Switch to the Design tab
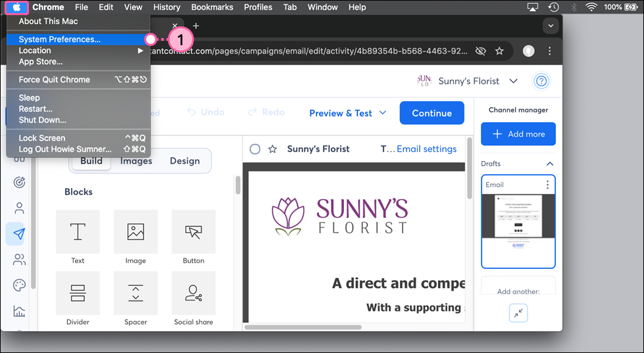Screen dimensions: 644x353 click(x=184, y=161)
